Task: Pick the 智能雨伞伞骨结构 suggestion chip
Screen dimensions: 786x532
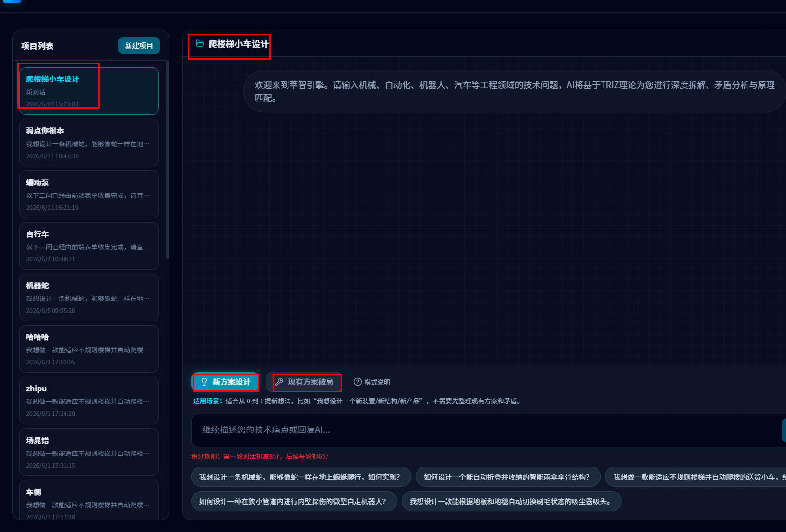Action: point(508,477)
